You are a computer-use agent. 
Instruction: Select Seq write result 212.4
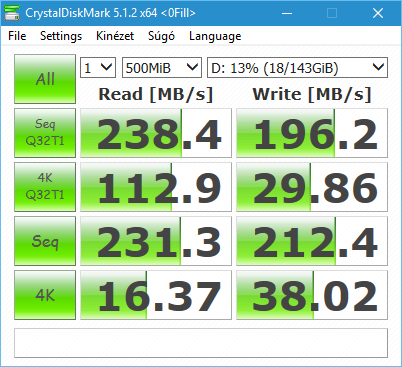312,241
